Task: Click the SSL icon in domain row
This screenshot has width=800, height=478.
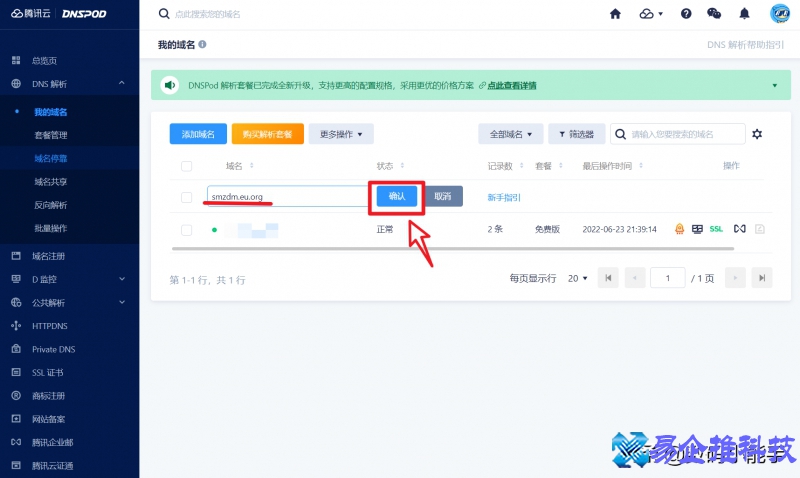Action: point(716,229)
